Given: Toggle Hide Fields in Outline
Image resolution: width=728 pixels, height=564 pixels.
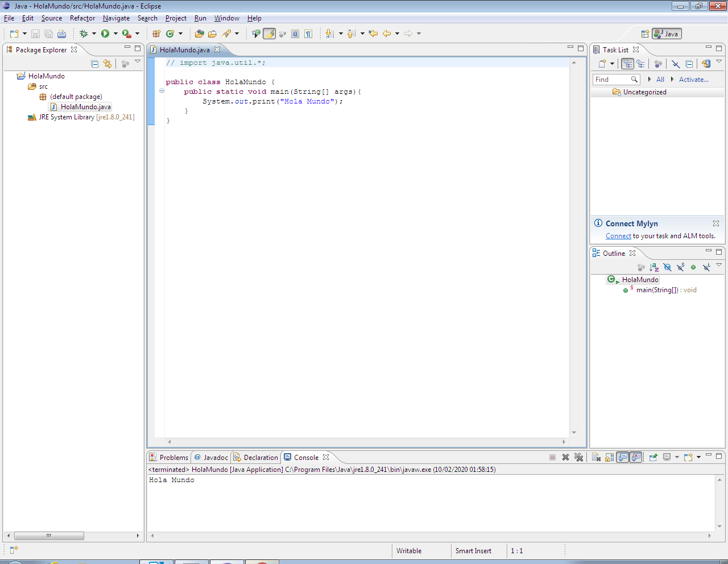Looking at the screenshot, I should (667, 267).
